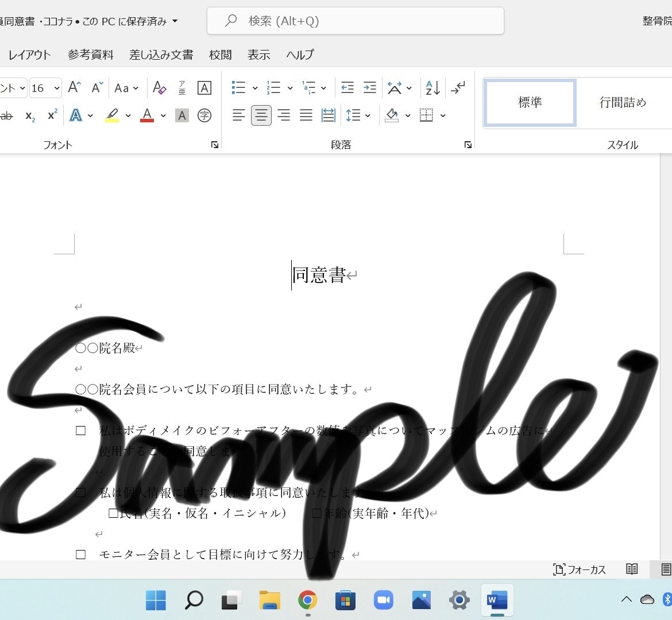Screen dimensions: 672x620
Task: Toggle Subscript formatting
Action: 30,116
